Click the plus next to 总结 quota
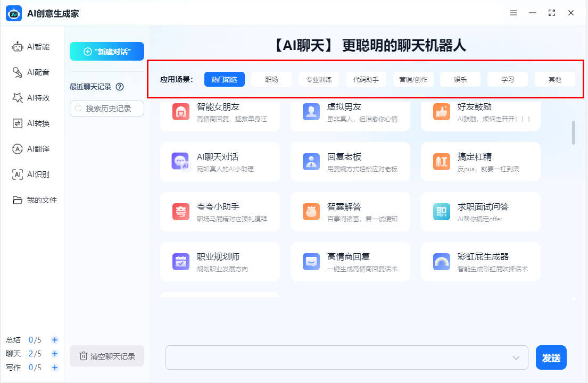The height and width of the screenshot is (383, 588). 55,340
